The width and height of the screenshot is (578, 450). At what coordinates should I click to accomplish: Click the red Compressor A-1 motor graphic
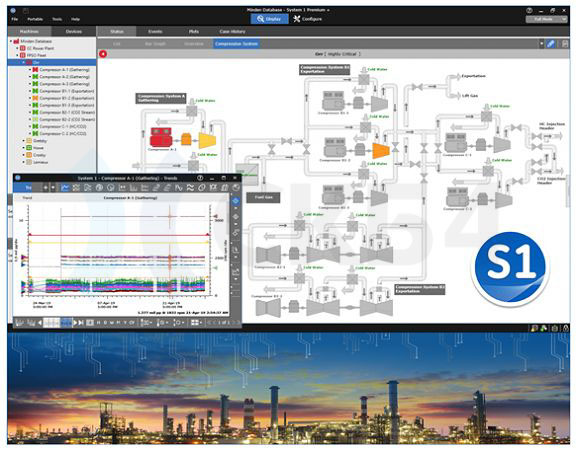(x=161, y=137)
